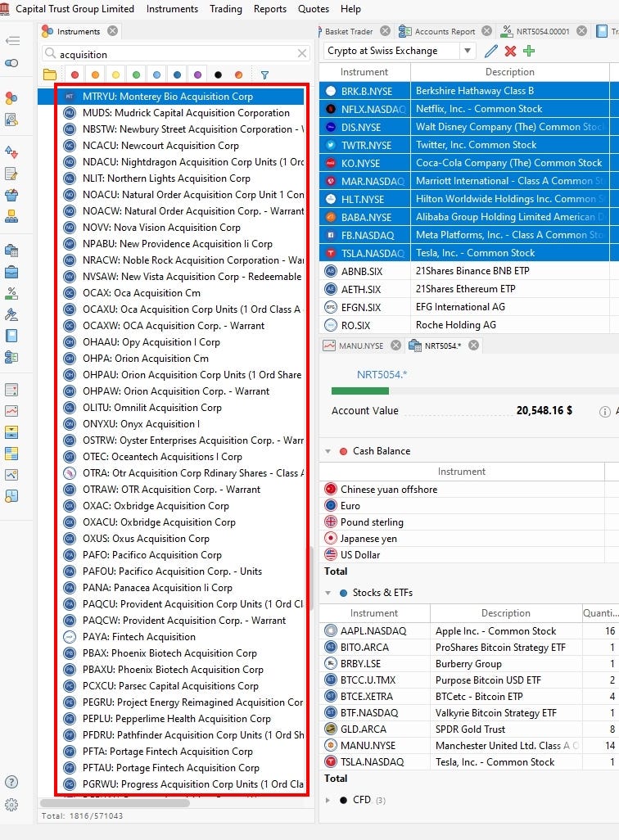Open the yellow market depth sidebar icon

tap(11, 432)
